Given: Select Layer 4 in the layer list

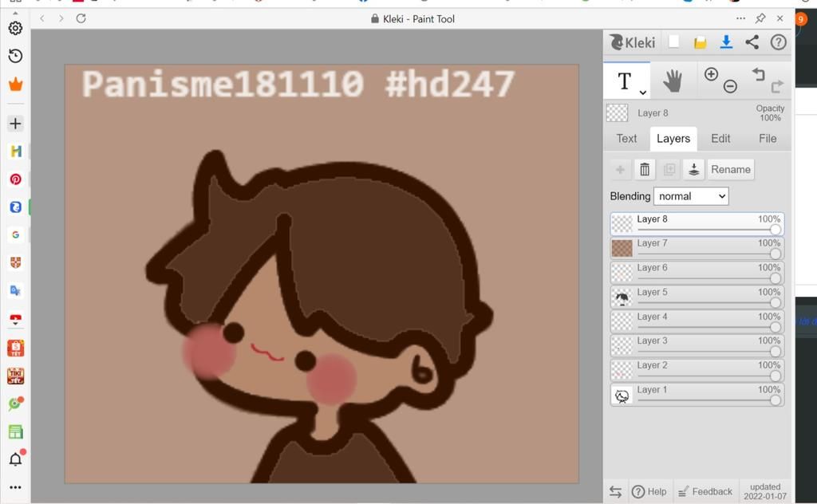Looking at the screenshot, I should pyautogui.click(x=697, y=321).
